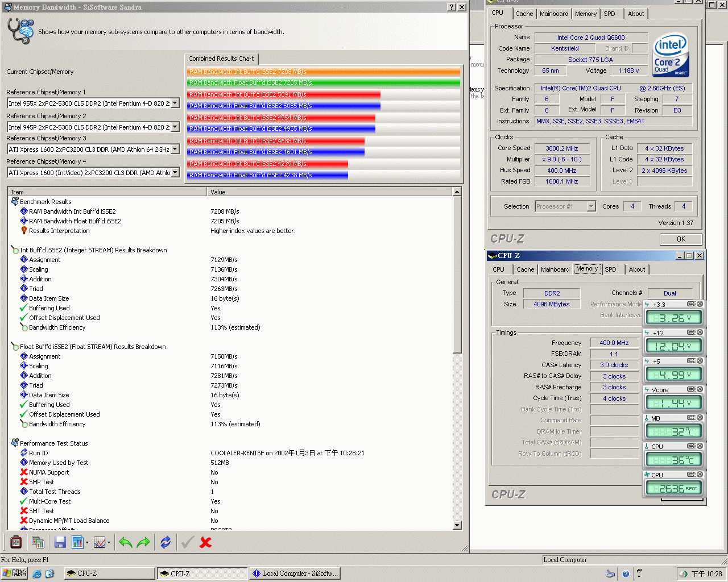Close the CPU fan RPM widget
Screen dimensions: 728x582
click(x=700, y=475)
